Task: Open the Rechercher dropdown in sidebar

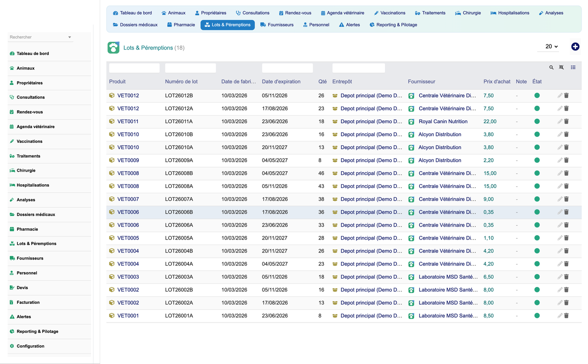Action: point(40,37)
